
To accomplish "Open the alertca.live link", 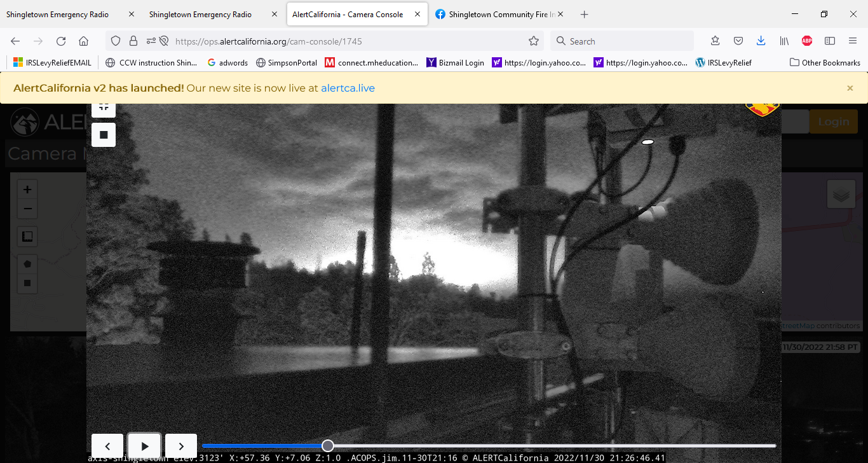I will click(348, 88).
